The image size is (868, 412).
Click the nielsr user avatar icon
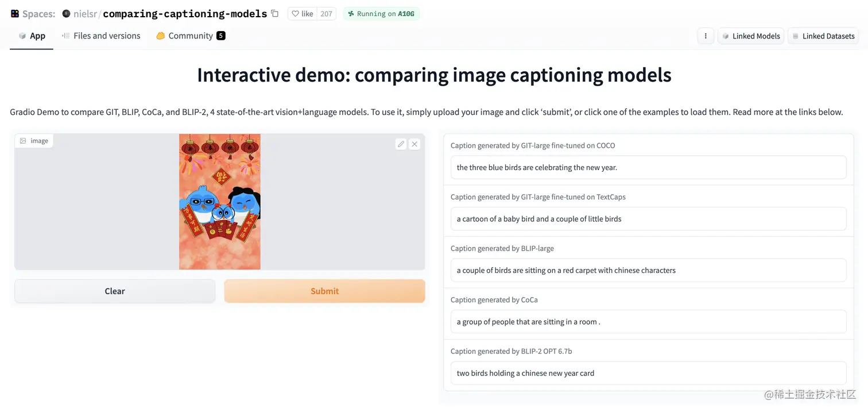[66, 14]
